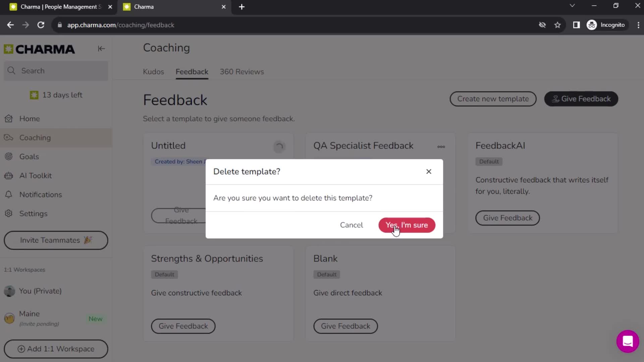644x362 pixels.
Task: Click the Settings gear icon
Action: [9, 214]
